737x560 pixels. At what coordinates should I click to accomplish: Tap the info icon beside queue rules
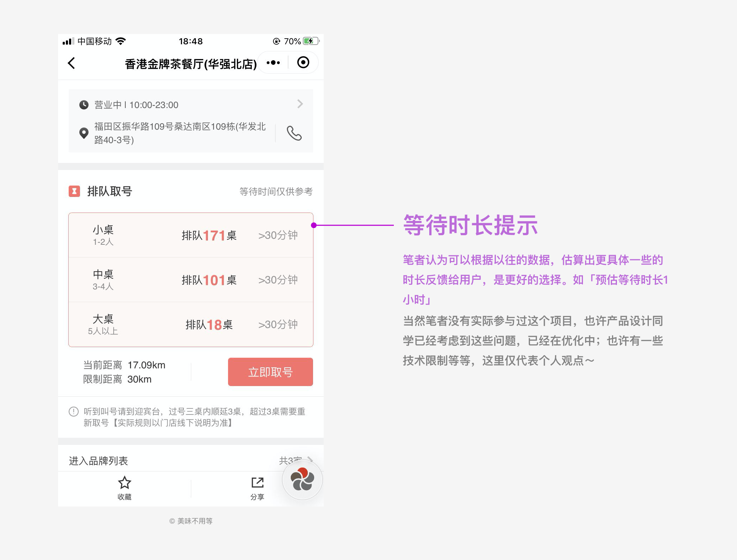pyautogui.click(x=73, y=412)
